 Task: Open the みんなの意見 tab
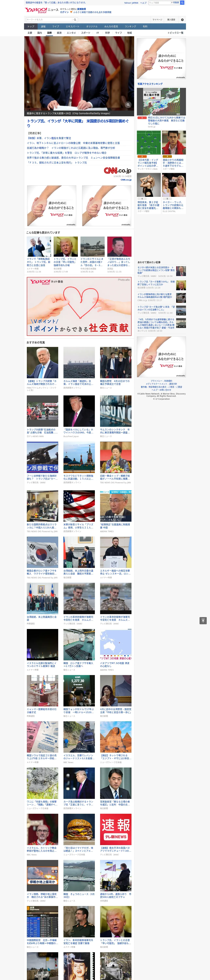tap(111, 27)
